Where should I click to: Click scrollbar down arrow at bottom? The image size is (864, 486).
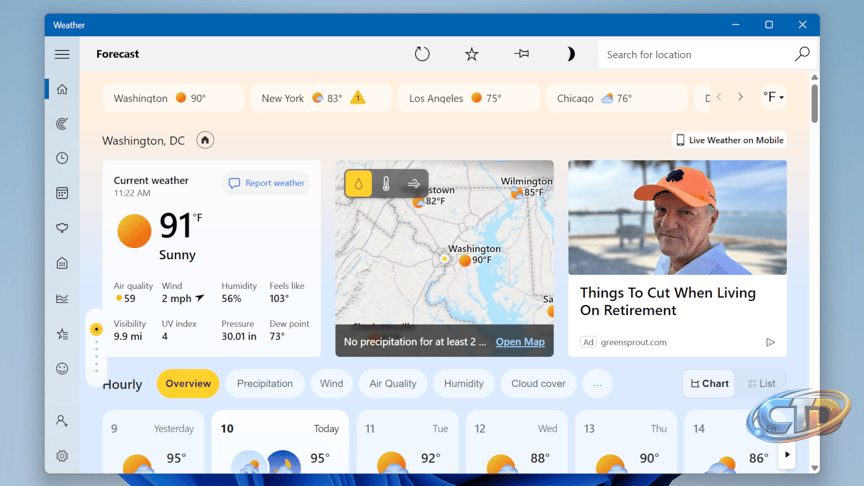coord(814,468)
